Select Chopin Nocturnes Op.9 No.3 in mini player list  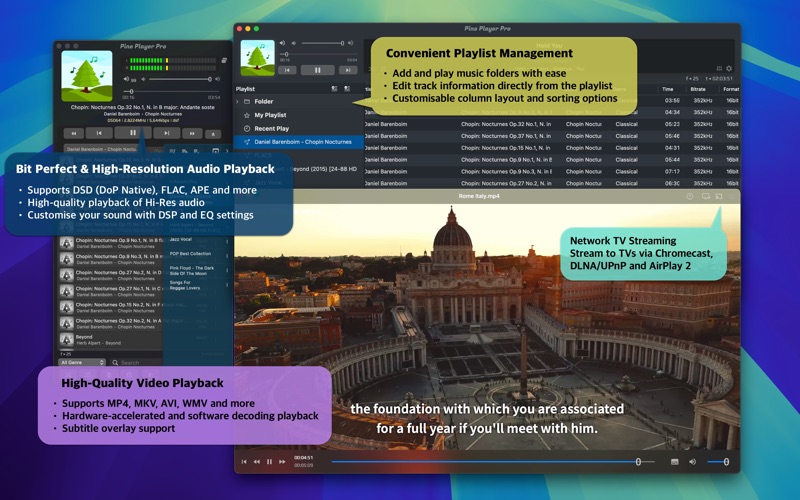coord(111,259)
